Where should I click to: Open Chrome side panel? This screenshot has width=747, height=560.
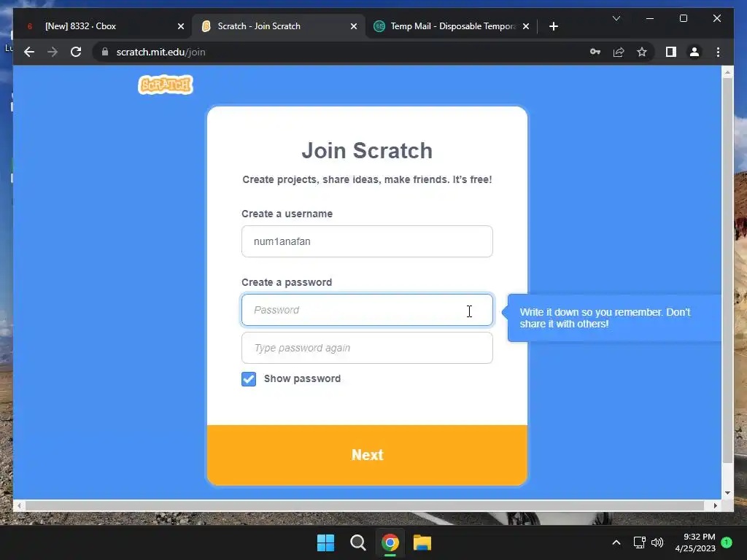coord(671,52)
